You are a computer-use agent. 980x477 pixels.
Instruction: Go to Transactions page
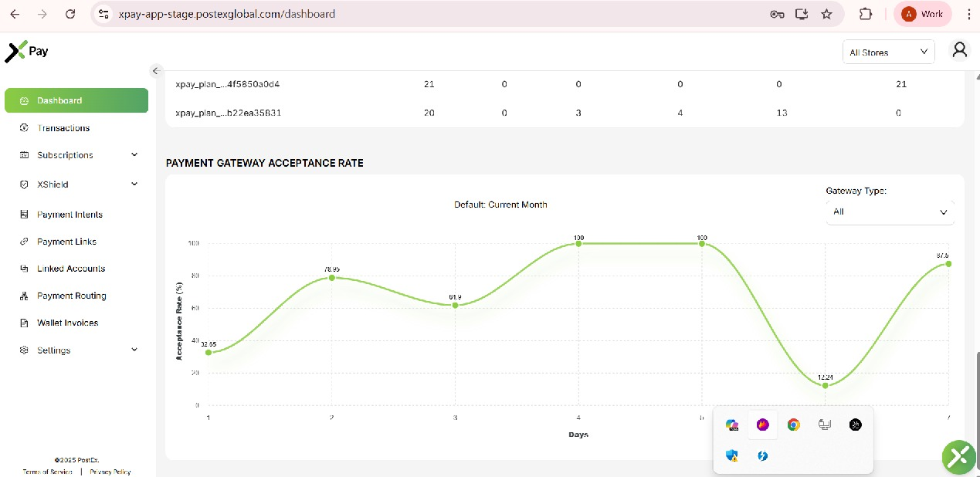63,128
